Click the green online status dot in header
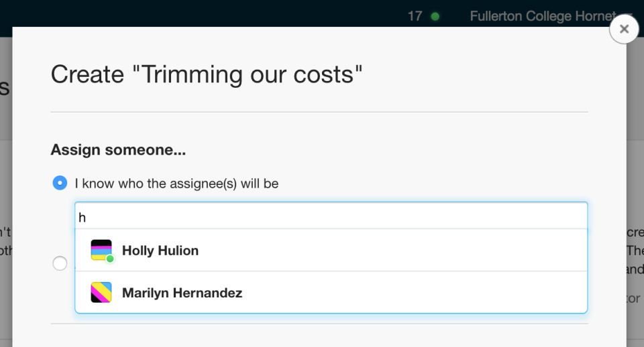The width and height of the screenshot is (644, 347). point(435,16)
